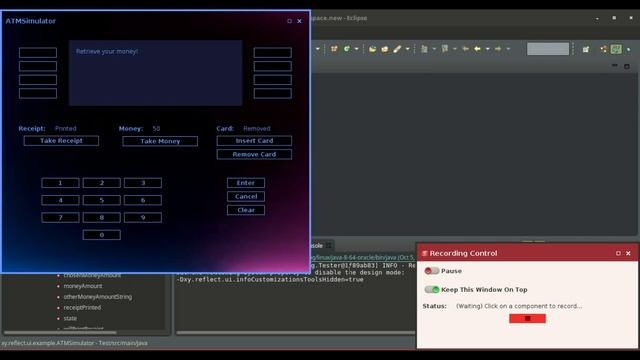
Task: Open the Forward history dropdown arrow
Action: pyautogui.click(x=508, y=49)
